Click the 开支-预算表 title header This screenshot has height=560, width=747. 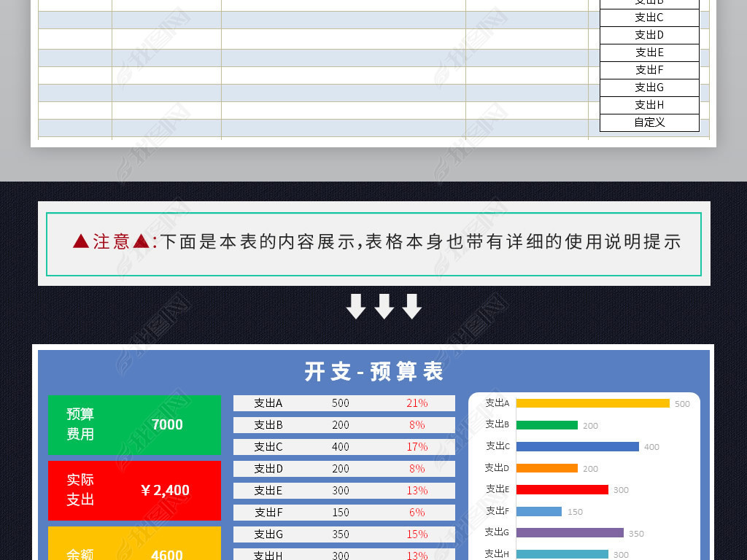[373, 372]
